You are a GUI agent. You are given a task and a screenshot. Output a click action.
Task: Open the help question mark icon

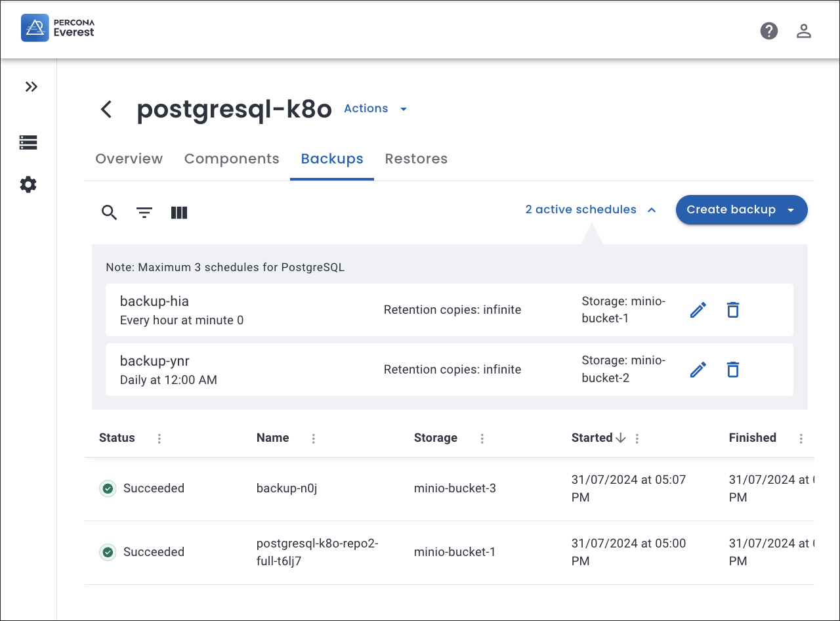[x=768, y=31]
